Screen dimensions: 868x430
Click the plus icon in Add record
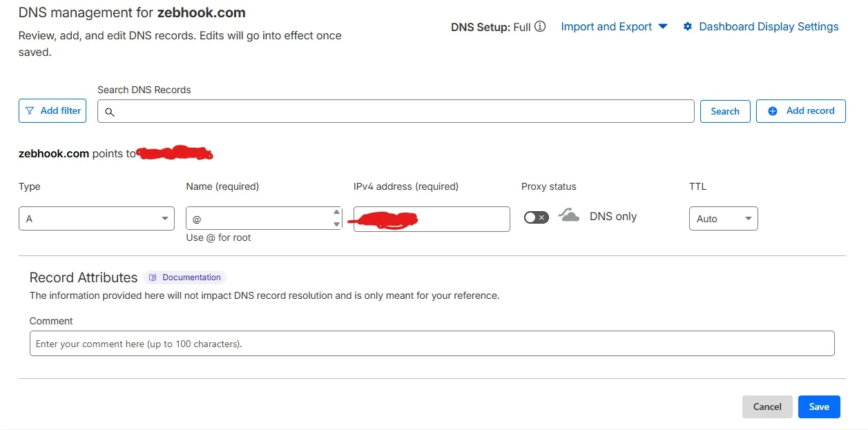pyautogui.click(x=772, y=111)
